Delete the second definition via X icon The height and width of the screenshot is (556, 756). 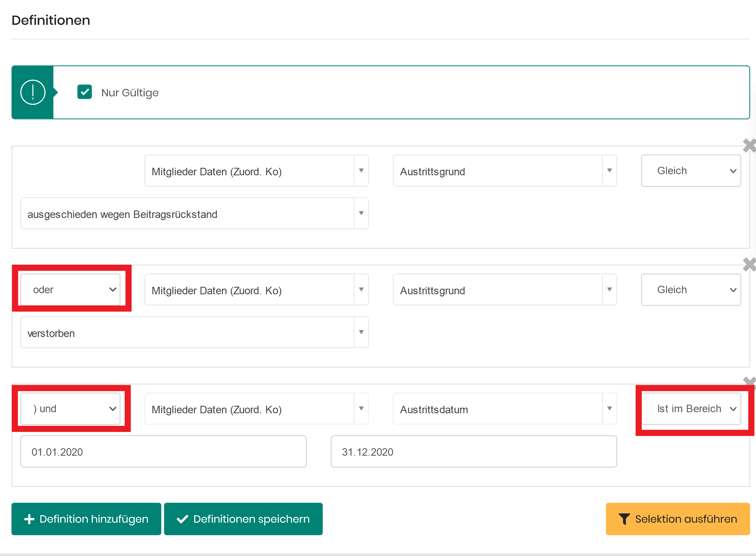coord(749,265)
